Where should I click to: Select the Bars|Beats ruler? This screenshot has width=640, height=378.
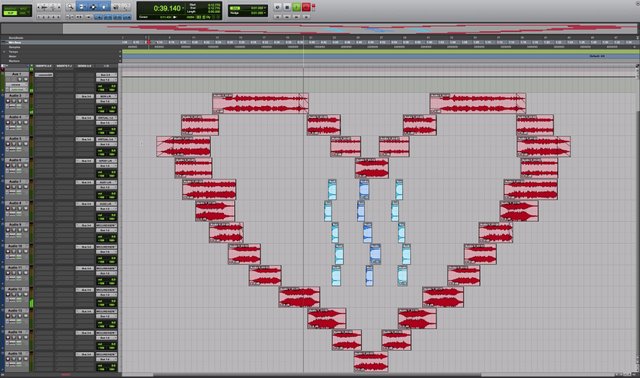coord(16,38)
